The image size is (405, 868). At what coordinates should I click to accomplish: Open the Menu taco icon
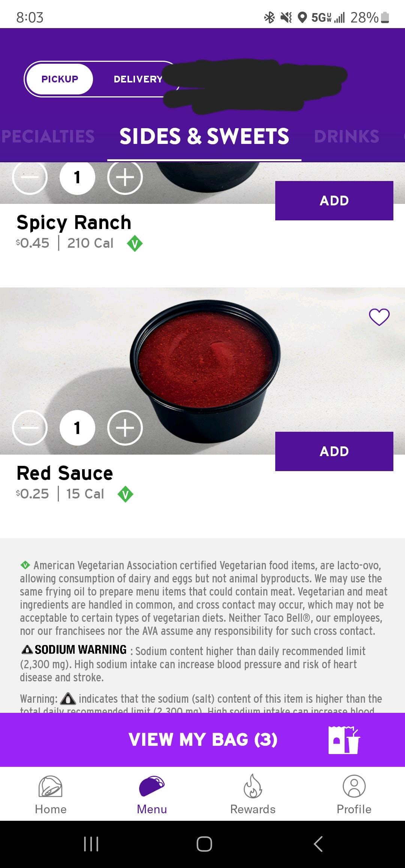coord(152,786)
